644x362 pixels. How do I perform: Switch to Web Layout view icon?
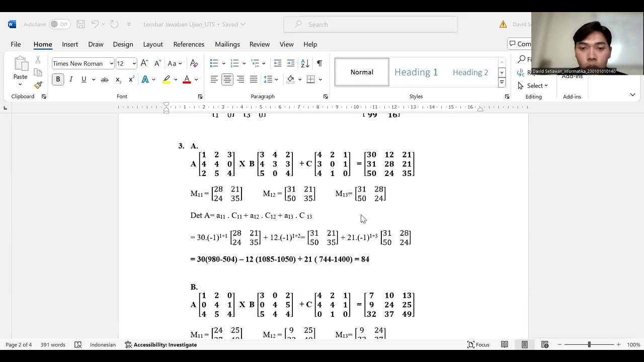[544, 344]
